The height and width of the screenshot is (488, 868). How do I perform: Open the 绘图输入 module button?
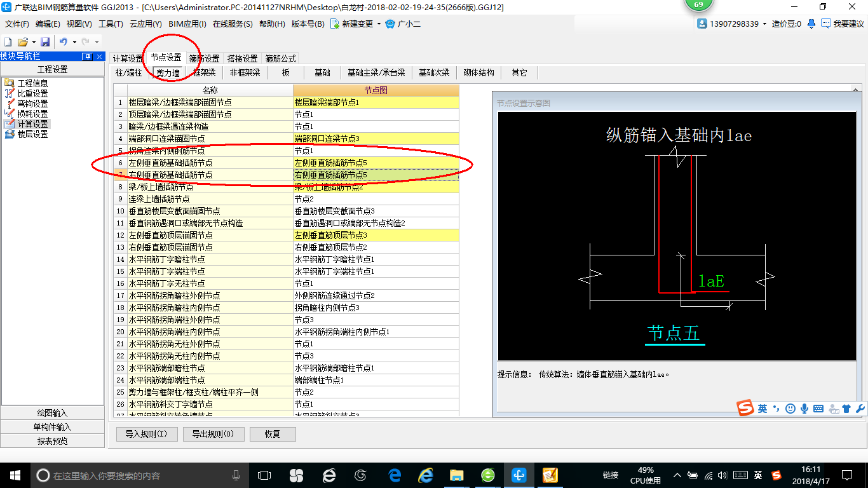click(52, 413)
